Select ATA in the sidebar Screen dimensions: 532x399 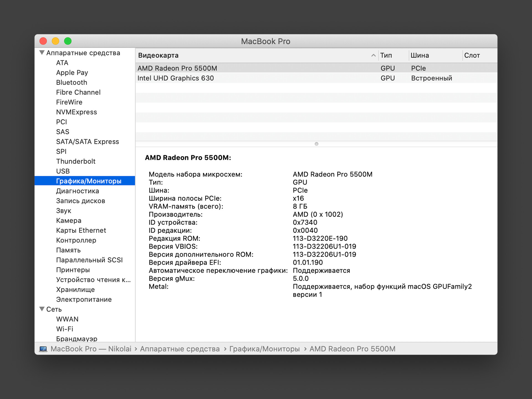[62, 63]
